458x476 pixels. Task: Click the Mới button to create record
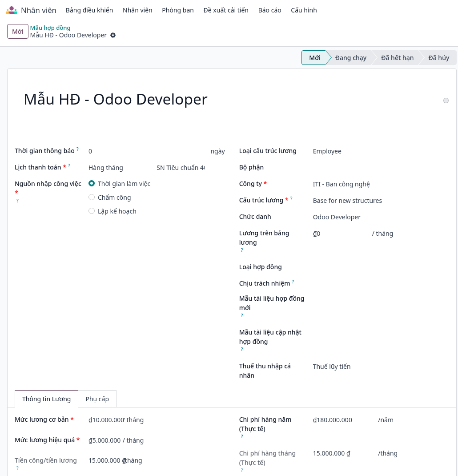pyautogui.click(x=18, y=31)
